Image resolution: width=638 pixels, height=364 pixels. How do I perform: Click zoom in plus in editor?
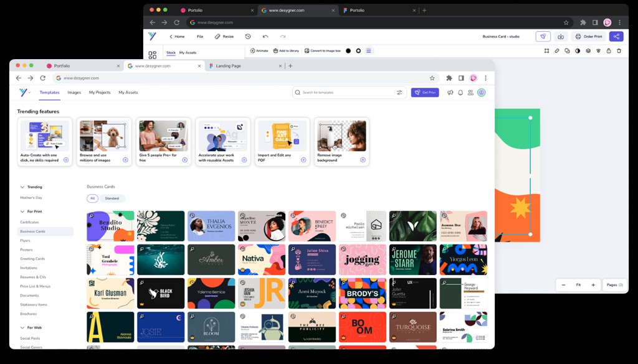tap(593, 285)
